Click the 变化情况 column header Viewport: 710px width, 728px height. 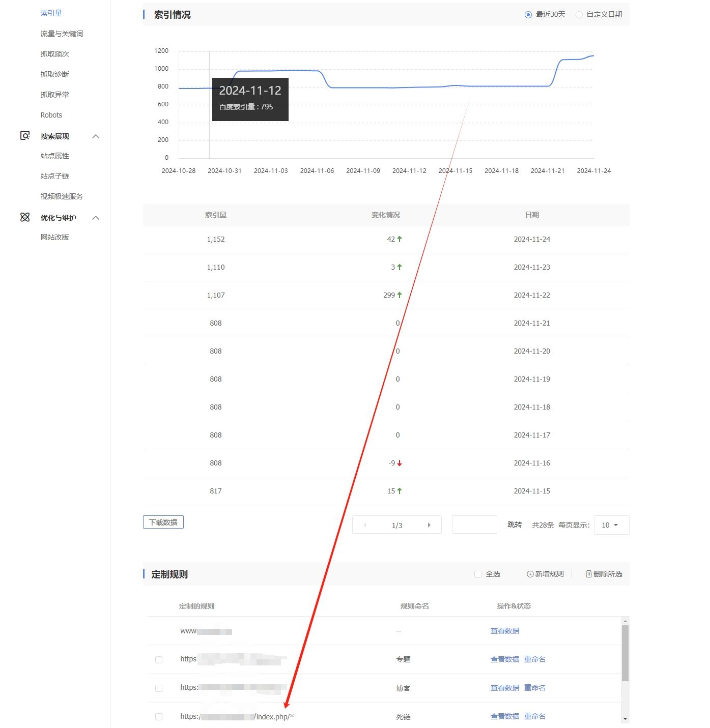386,215
